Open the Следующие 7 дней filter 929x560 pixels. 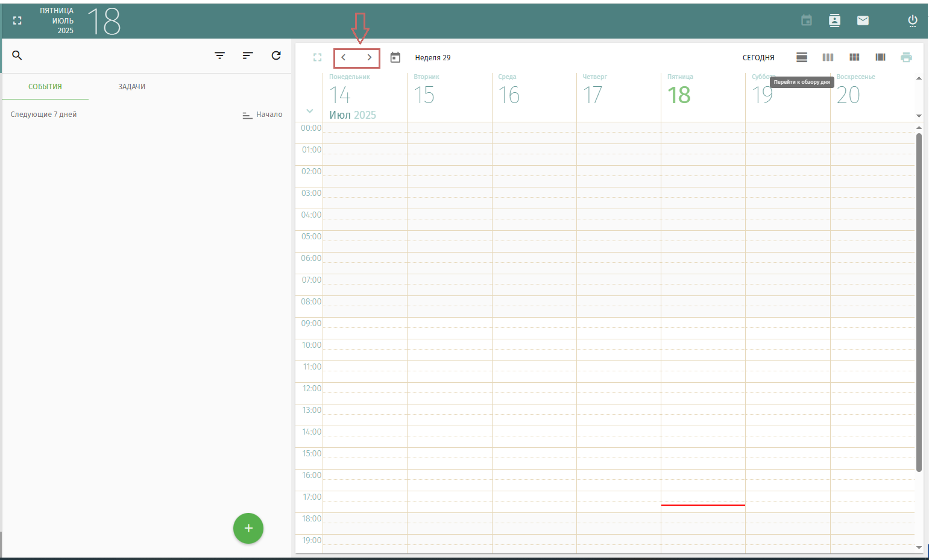tap(43, 115)
